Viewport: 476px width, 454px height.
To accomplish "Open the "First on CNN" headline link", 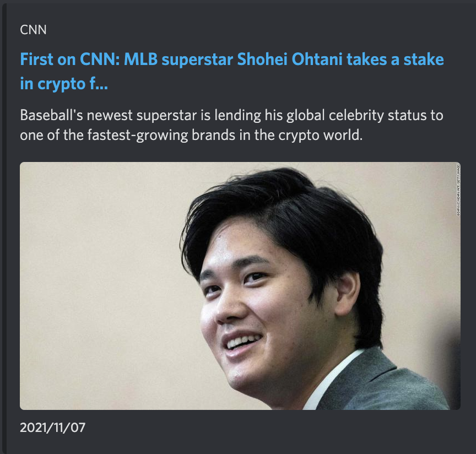I will pos(231,60).
